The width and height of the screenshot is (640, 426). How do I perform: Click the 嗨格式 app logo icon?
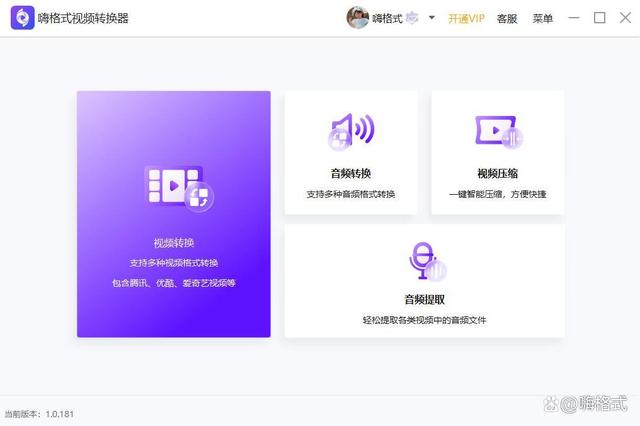pyautogui.click(x=22, y=18)
